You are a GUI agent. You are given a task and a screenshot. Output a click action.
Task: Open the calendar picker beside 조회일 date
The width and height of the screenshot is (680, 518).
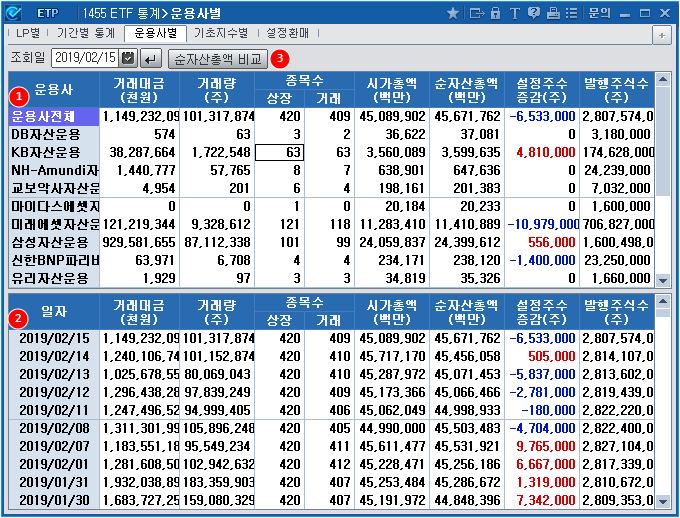[127, 59]
